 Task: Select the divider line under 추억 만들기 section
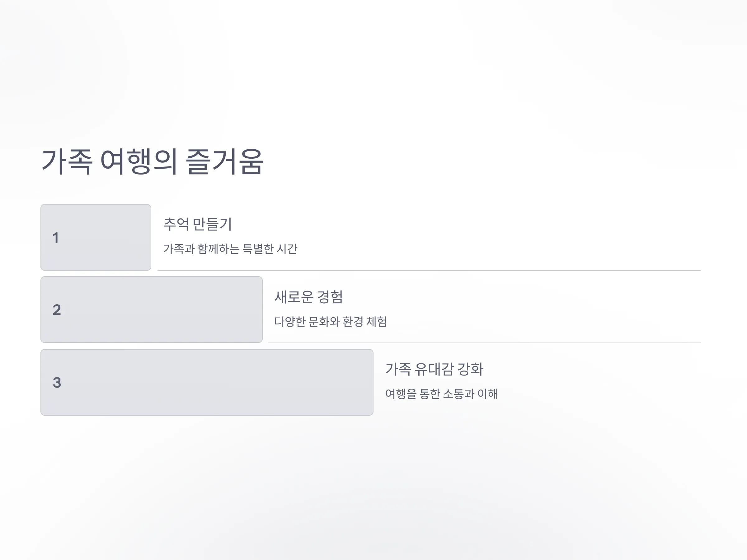click(x=429, y=271)
